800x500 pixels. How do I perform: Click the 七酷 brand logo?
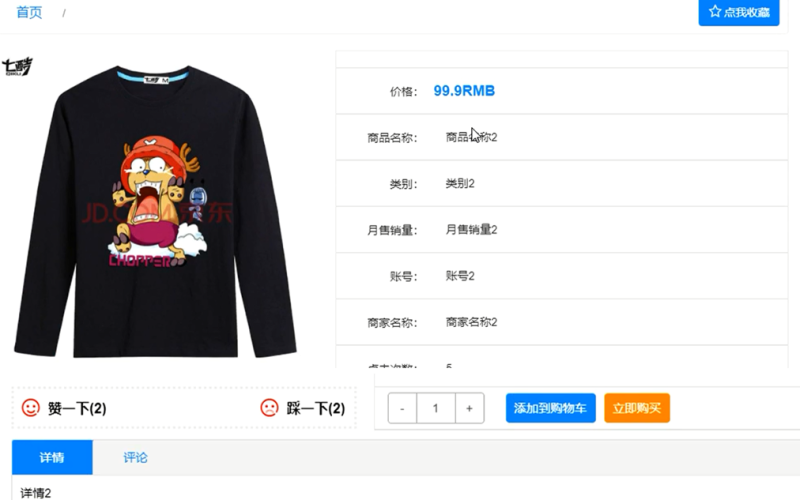[x=17, y=67]
